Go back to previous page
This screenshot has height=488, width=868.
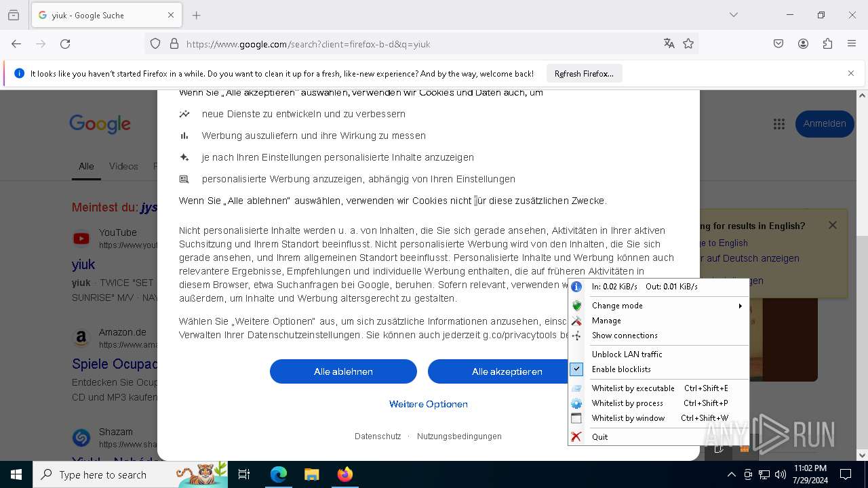click(16, 44)
